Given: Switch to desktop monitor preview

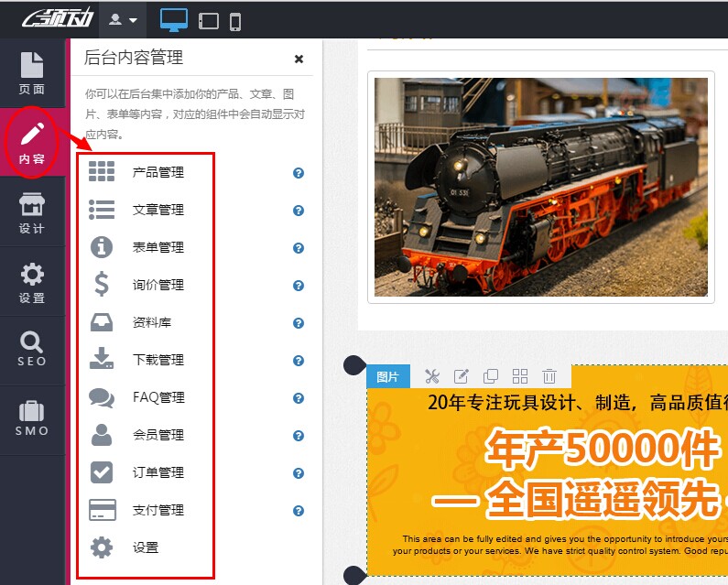Looking at the screenshot, I should 174,19.
